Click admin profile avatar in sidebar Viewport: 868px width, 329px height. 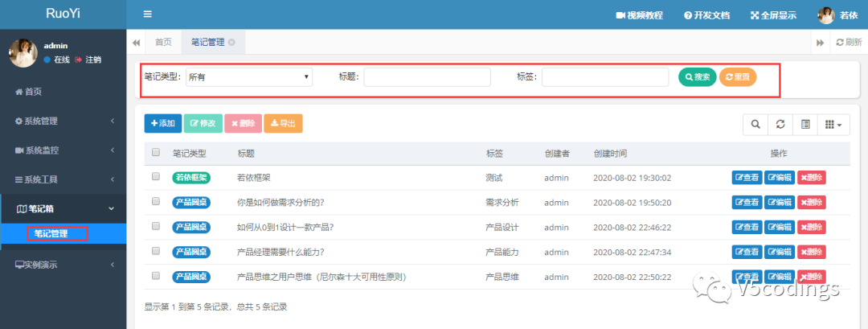pyautogui.click(x=23, y=53)
